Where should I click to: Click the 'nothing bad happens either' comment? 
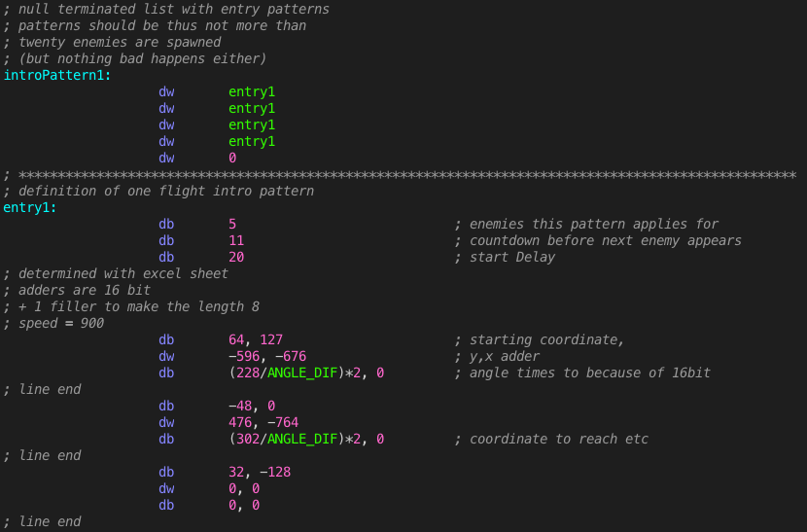pyautogui.click(x=135, y=58)
